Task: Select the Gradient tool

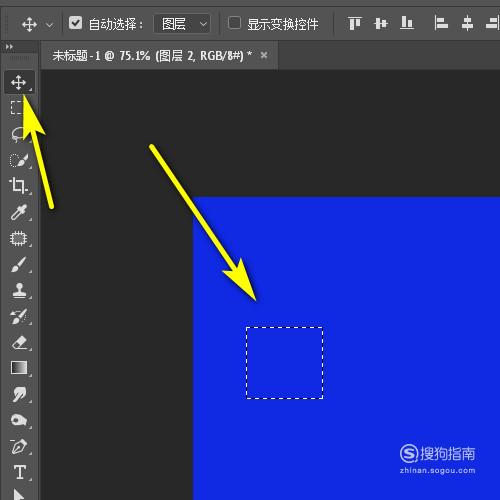Action: (x=19, y=368)
